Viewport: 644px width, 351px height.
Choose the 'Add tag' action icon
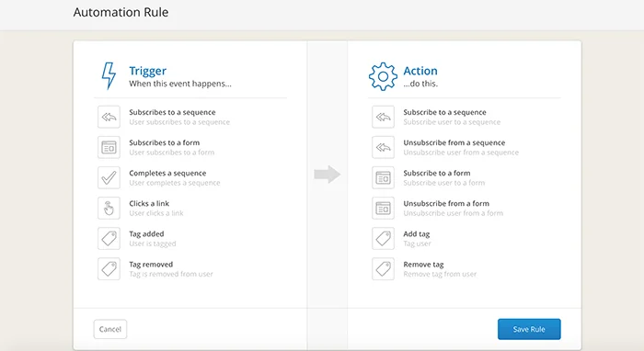(384, 239)
